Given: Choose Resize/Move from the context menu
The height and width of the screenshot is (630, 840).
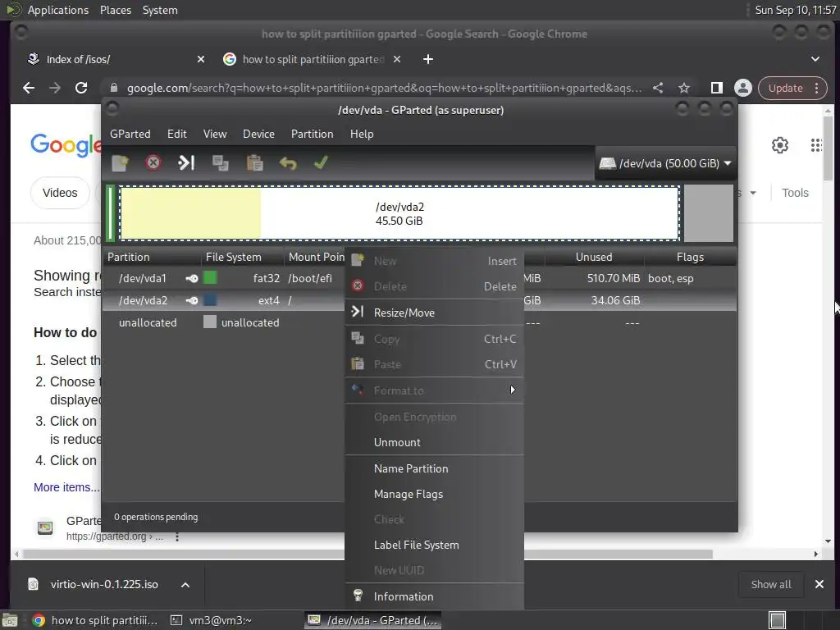Looking at the screenshot, I should [434, 313].
